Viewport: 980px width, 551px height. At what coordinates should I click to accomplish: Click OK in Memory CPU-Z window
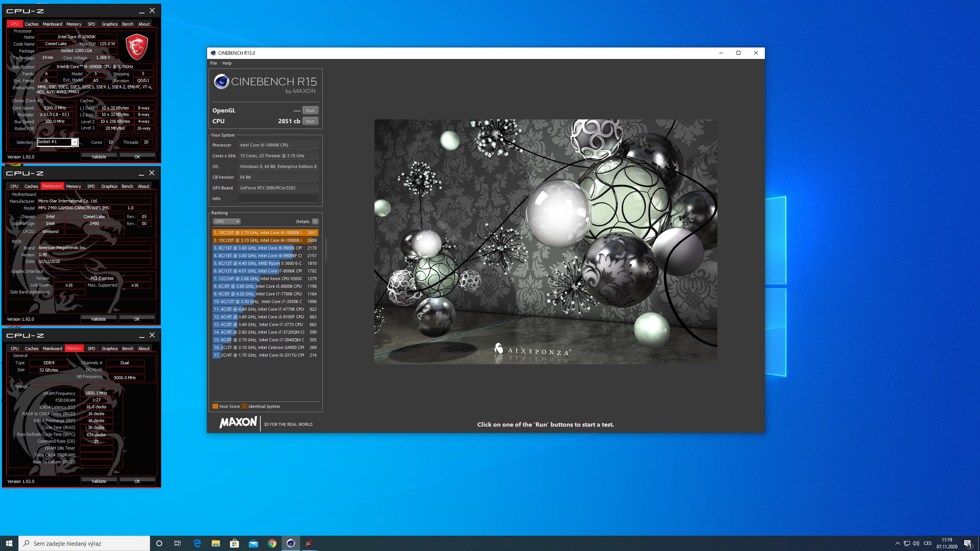click(137, 481)
